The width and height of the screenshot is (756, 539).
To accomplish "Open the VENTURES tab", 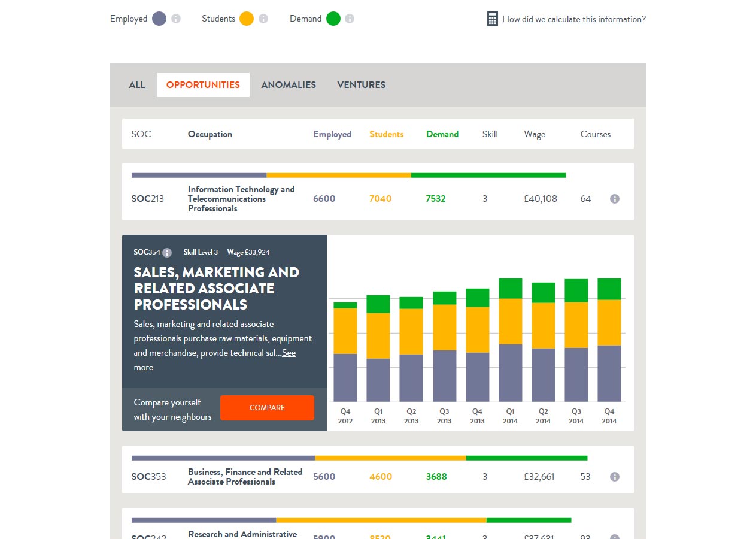I will (x=361, y=85).
